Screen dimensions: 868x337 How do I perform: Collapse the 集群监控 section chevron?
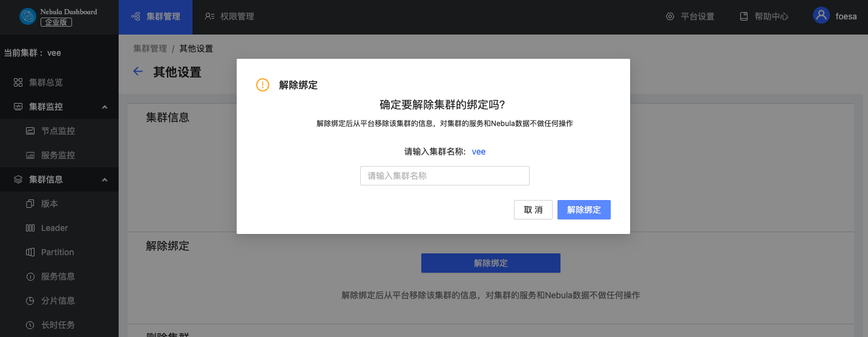105,107
